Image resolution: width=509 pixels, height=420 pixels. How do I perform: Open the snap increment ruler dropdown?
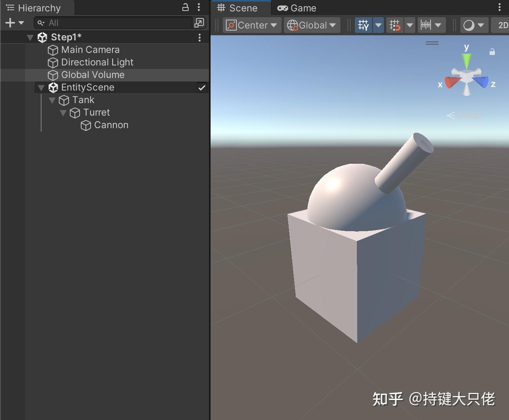point(431,25)
